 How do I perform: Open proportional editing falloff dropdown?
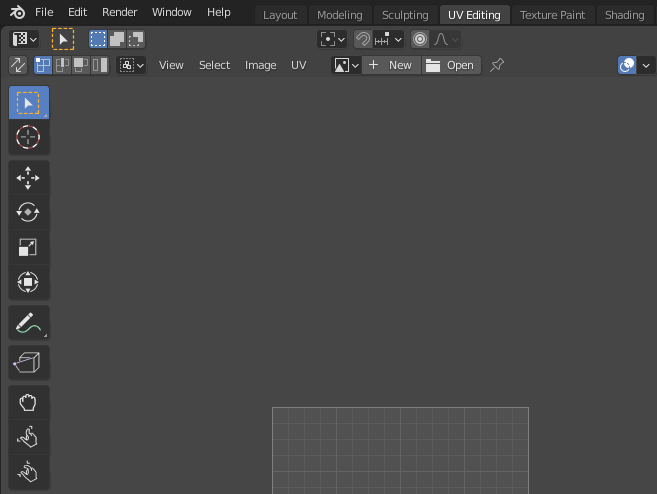click(x=446, y=39)
